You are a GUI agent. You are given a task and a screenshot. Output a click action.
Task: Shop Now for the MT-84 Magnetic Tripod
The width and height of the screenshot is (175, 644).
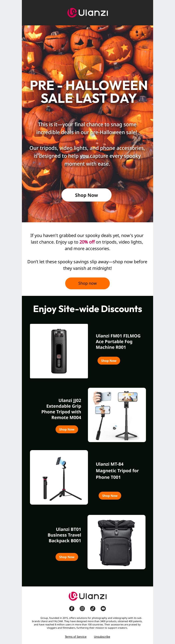tap(110, 495)
